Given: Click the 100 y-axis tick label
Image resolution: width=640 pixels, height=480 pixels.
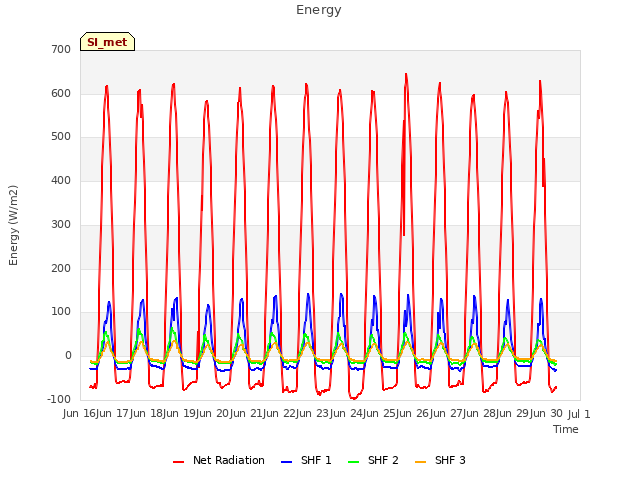Looking at the screenshot, I should coord(61,312).
